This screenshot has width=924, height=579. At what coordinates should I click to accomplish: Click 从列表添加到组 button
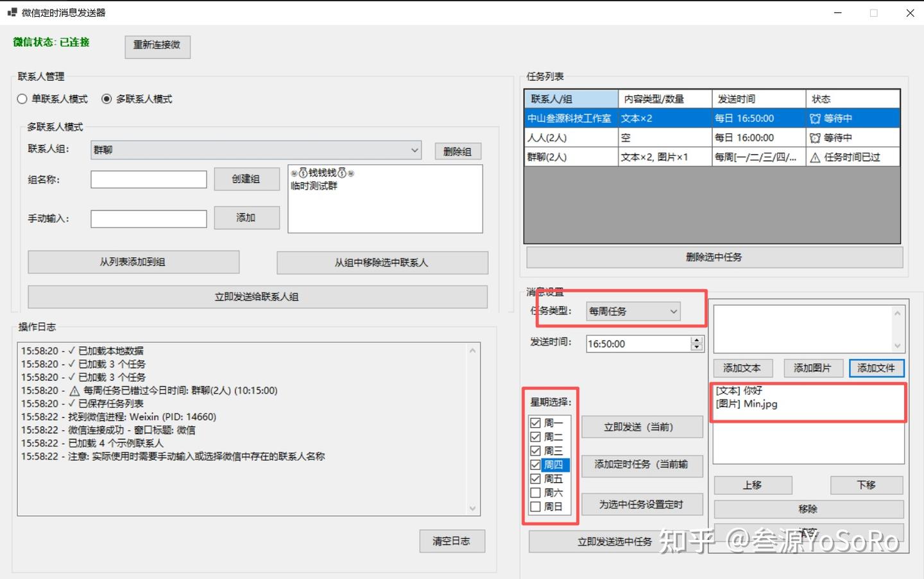pyautogui.click(x=133, y=262)
